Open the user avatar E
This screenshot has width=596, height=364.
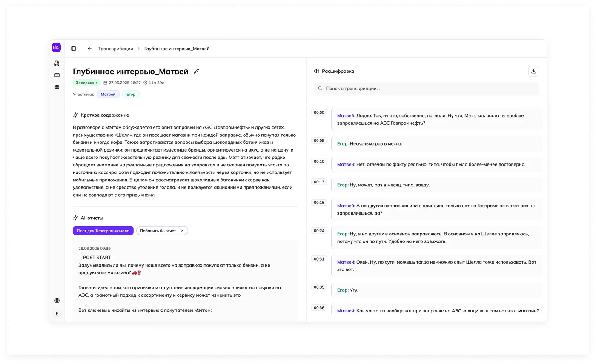57,314
